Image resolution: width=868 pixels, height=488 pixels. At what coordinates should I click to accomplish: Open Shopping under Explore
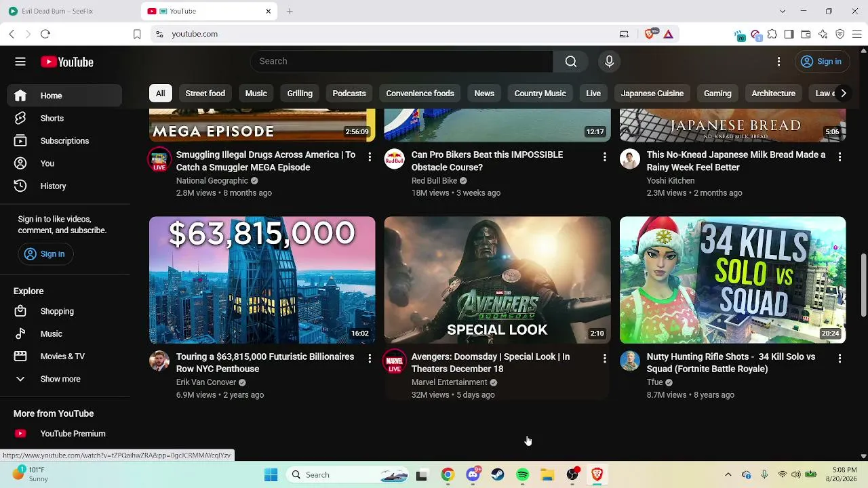click(x=64, y=311)
